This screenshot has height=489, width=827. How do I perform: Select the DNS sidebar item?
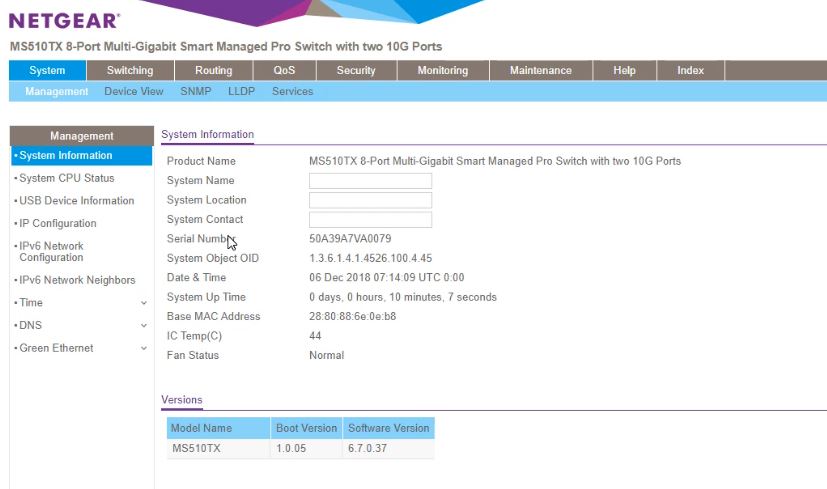click(30, 325)
